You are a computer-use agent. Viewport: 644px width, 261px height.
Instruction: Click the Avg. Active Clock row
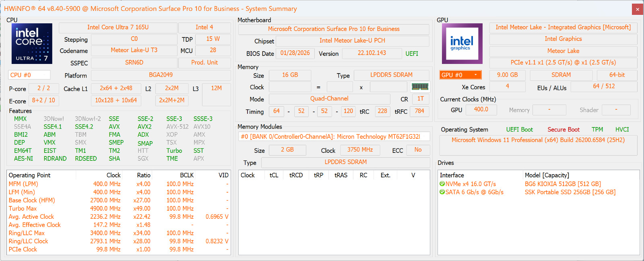point(119,217)
